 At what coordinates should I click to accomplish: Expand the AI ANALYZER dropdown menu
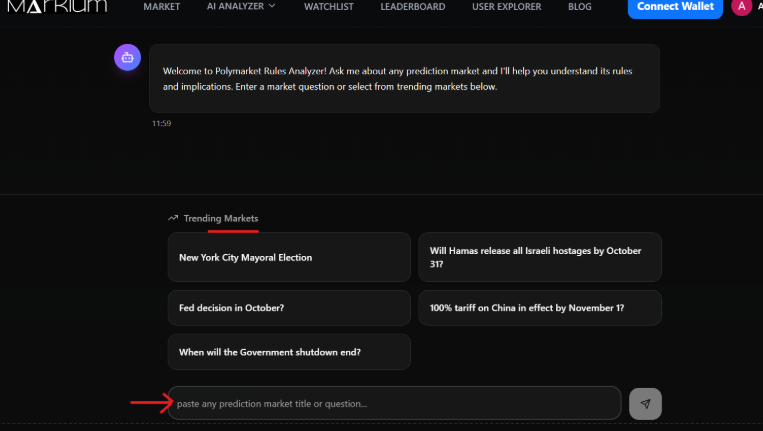tap(241, 6)
